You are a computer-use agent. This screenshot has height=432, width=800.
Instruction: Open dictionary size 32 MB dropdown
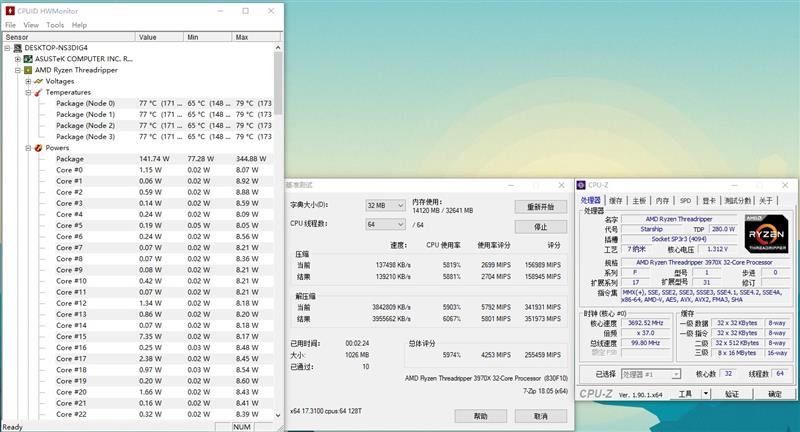386,206
